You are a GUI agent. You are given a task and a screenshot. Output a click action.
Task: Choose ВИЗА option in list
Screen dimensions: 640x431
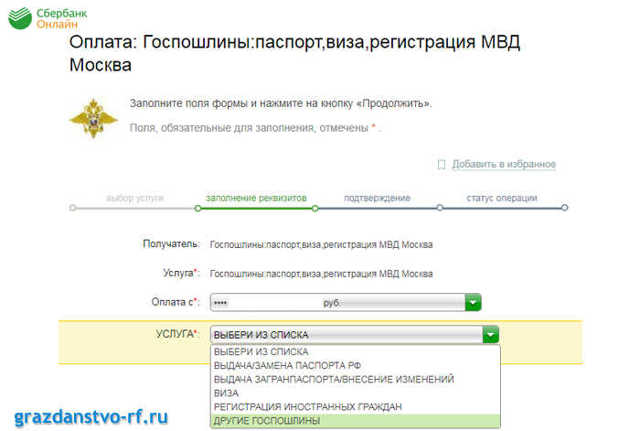[355, 393]
